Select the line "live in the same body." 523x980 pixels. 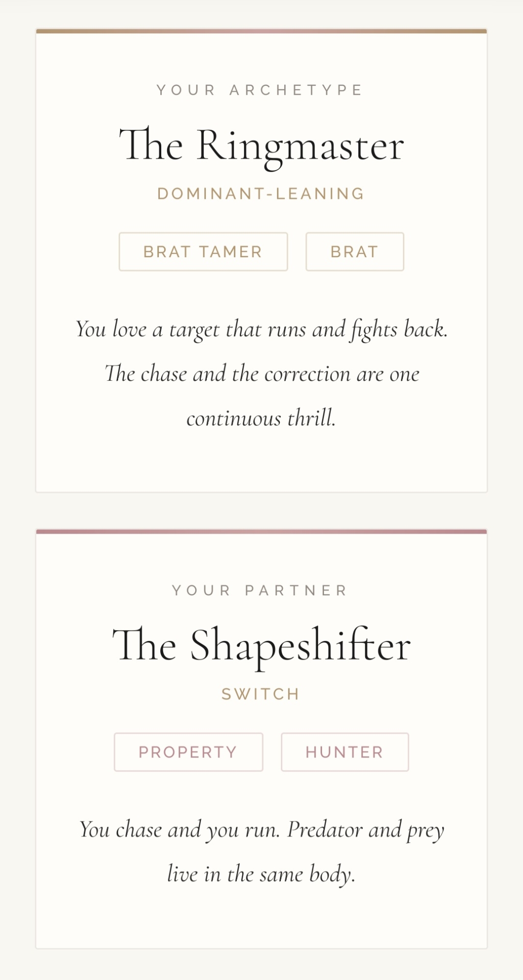point(261,874)
